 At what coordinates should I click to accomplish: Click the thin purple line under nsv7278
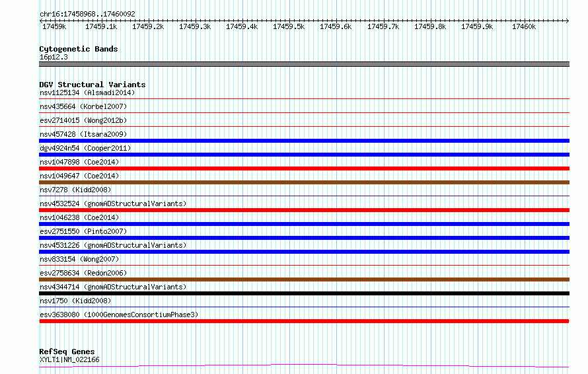tap(304, 196)
